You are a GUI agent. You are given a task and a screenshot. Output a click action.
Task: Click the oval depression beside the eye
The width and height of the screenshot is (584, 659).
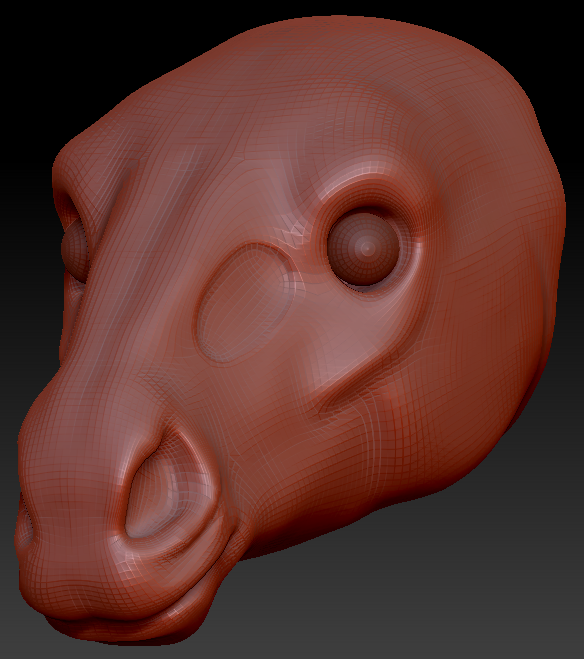point(243,303)
